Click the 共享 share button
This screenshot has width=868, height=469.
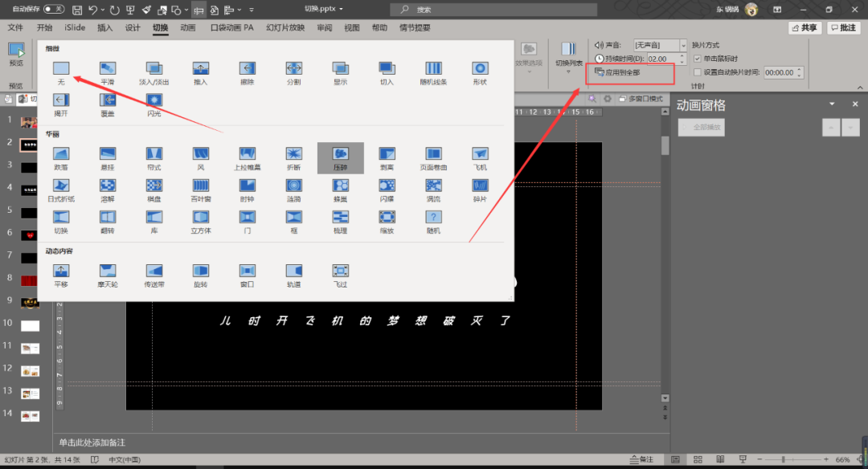(x=805, y=27)
